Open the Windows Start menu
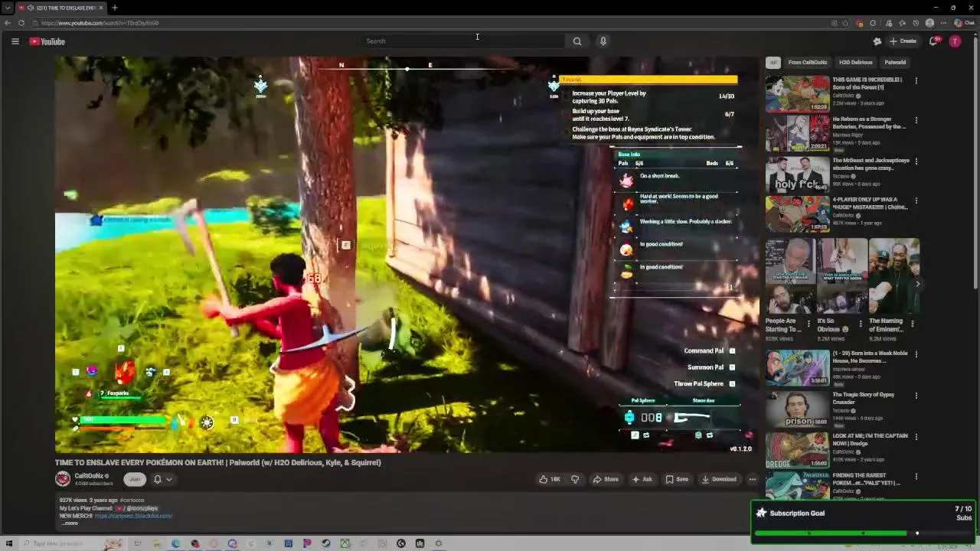Viewport: 980px width, 551px height. pos(9,543)
